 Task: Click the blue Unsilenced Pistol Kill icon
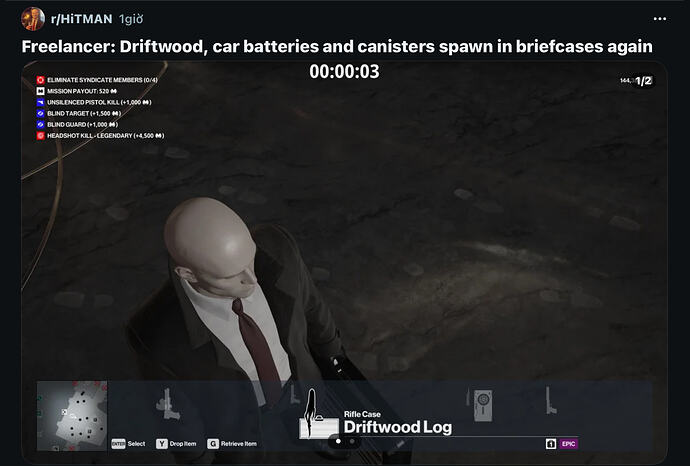tap(40, 102)
